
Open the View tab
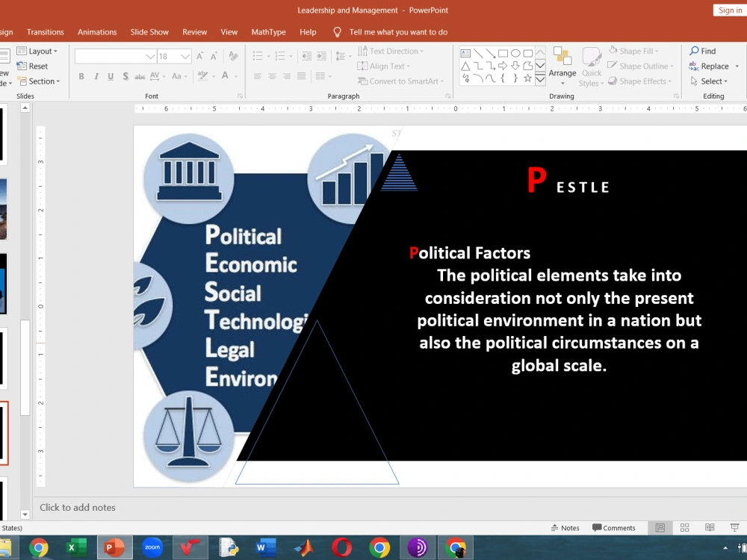click(229, 32)
